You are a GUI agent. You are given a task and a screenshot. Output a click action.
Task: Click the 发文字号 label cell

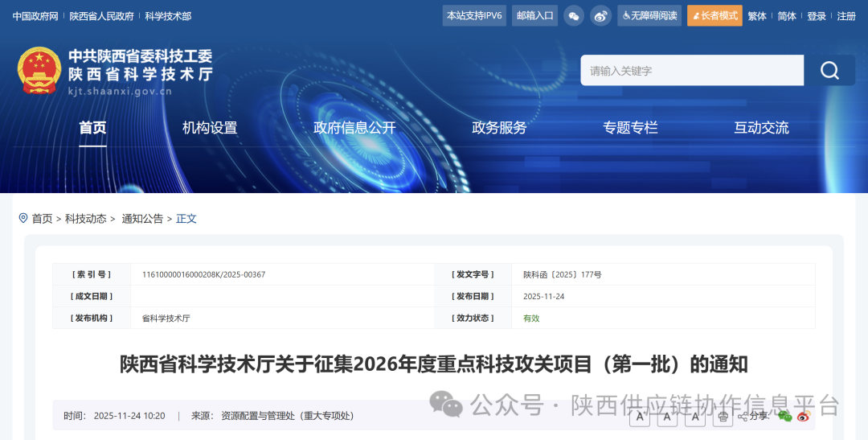(473, 275)
